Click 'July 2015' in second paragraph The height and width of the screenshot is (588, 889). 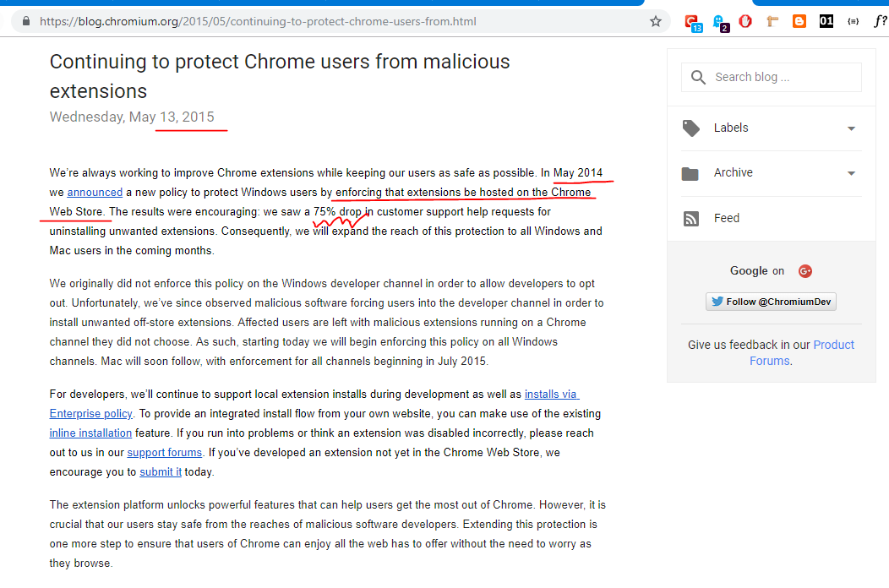click(461, 362)
